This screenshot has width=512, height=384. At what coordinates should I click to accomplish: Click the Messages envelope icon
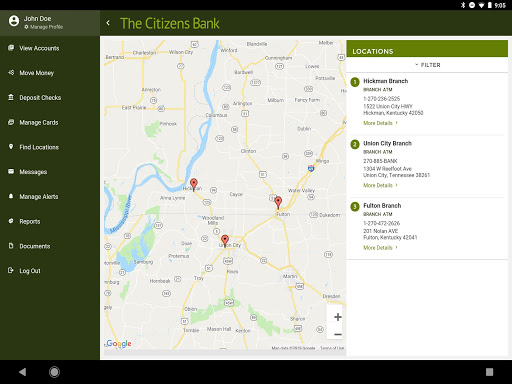11,171
